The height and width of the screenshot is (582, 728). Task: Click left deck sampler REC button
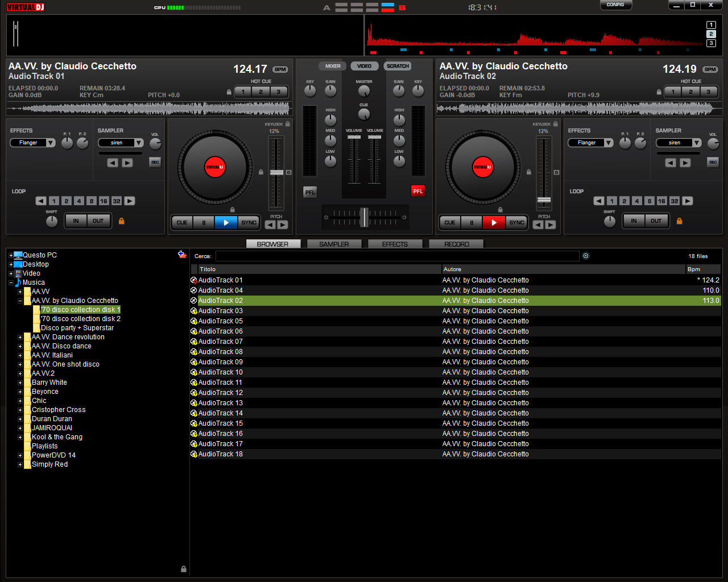155,163
